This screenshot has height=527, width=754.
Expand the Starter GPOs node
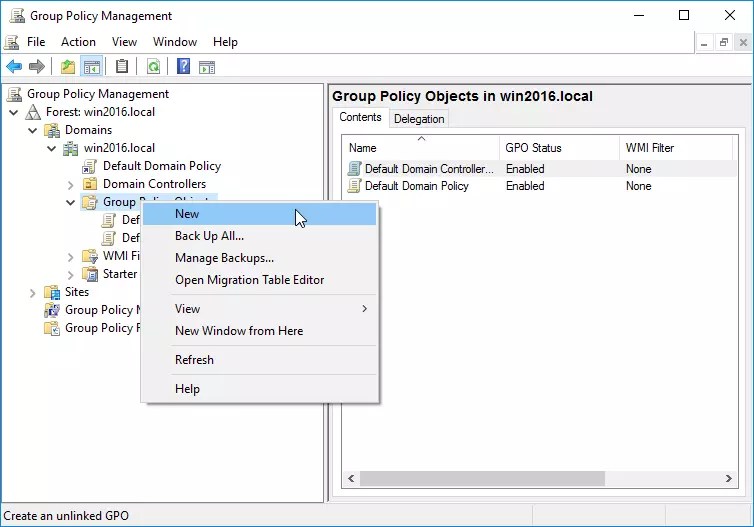[71, 275]
